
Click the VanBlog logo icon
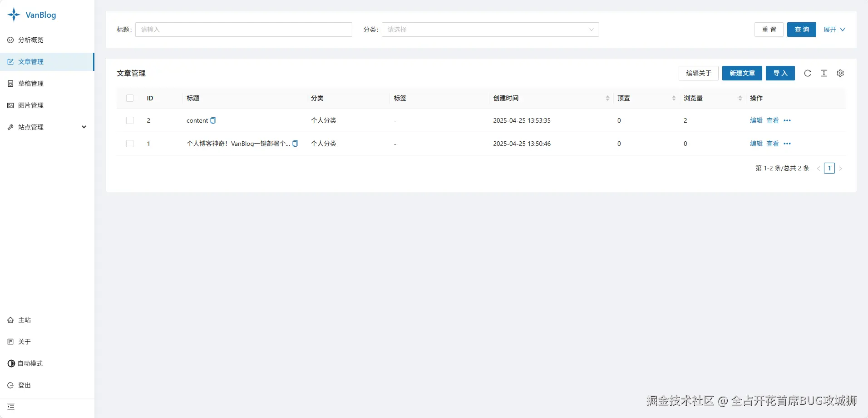[x=14, y=15]
